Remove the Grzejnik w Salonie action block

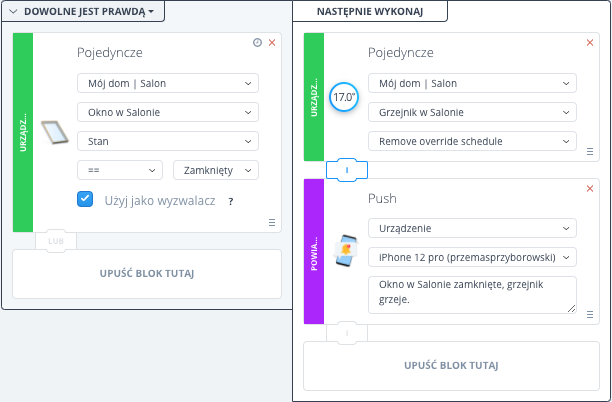point(590,43)
